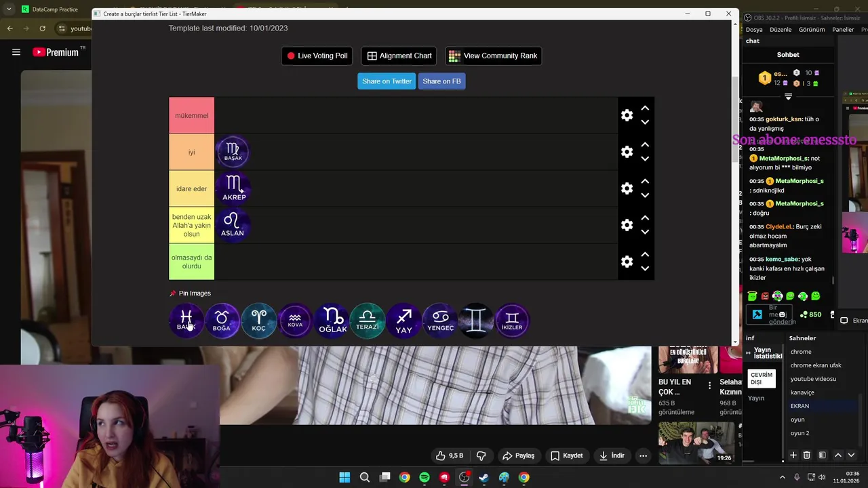Open more actions menu under video
The width and height of the screenshot is (868, 488).
point(644,455)
